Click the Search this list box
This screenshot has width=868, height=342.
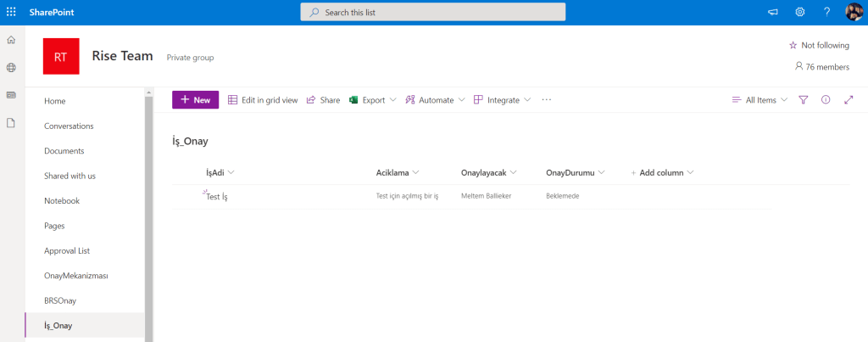point(432,12)
